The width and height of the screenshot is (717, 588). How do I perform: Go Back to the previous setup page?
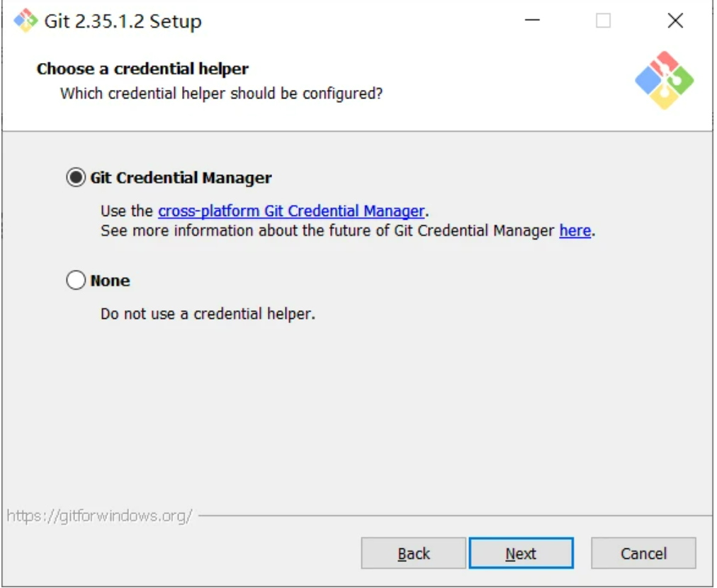[414, 553]
